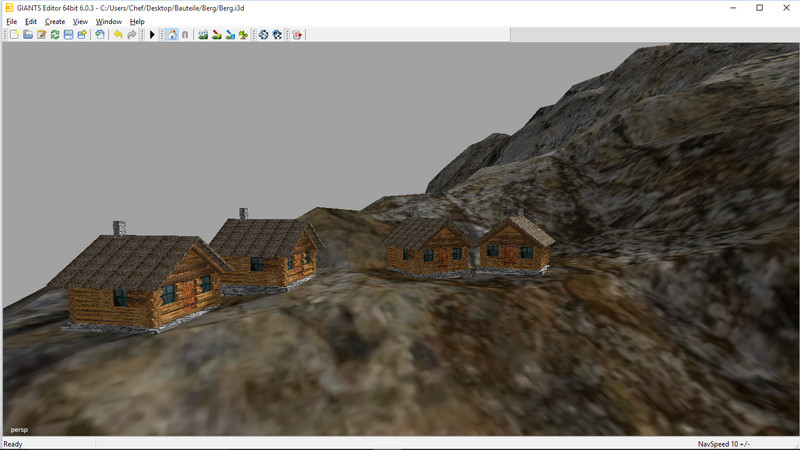Screen dimensions: 800x450
Task: Expand the View menu
Action: [80, 21]
